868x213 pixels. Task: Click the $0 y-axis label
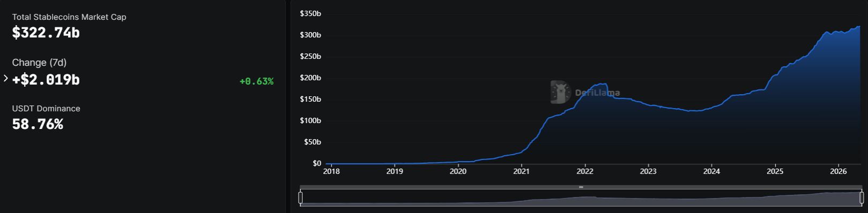pyautogui.click(x=317, y=163)
